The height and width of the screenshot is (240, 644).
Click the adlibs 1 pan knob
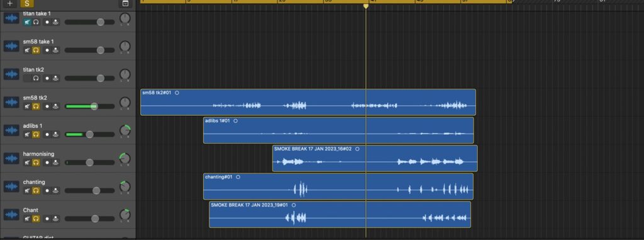tap(125, 130)
